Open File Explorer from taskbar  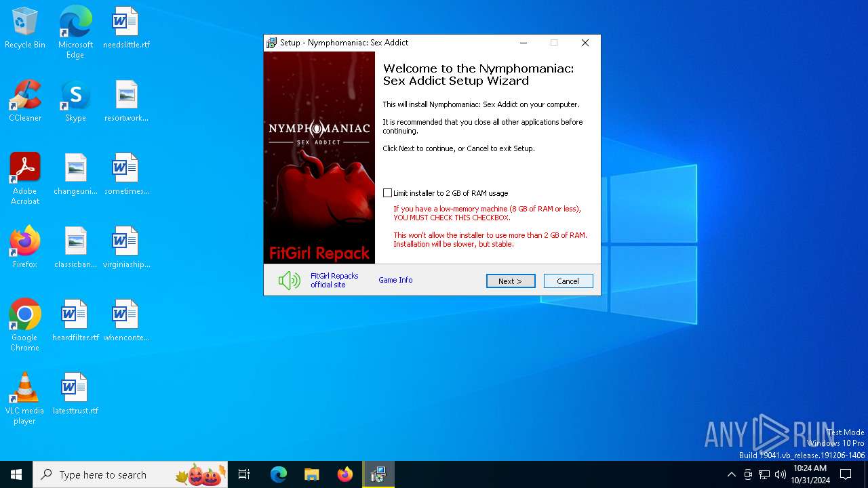[x=311, y=474]
